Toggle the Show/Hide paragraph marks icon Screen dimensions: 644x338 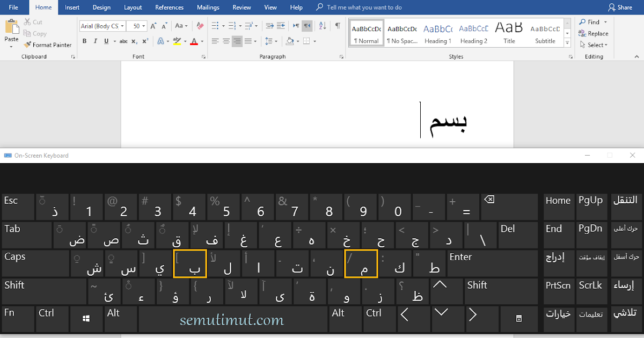pos(338,25)
